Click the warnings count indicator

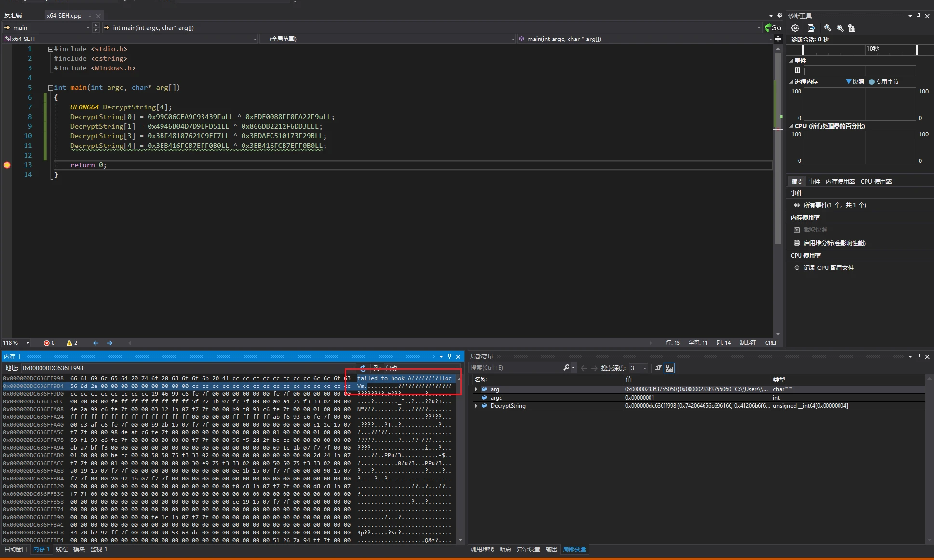coord(72,343)
